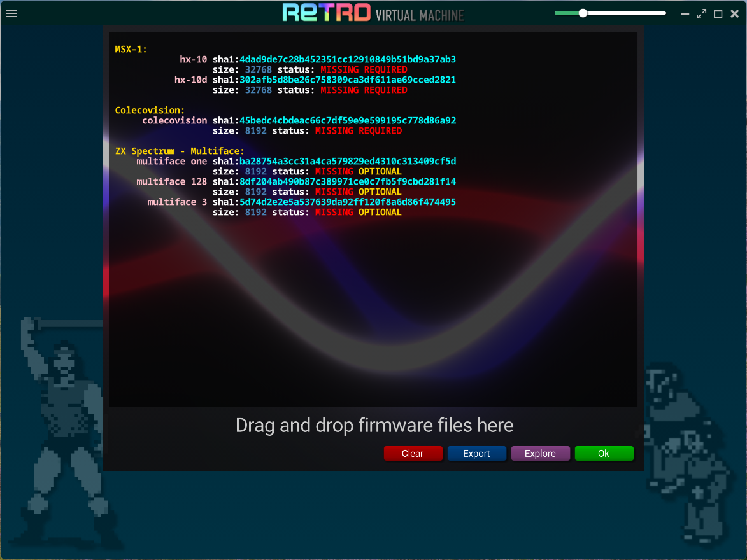Click the multiface 128 sha1 hash starting 8df204ab
747x560 pixels.
[x=347, y=182]
